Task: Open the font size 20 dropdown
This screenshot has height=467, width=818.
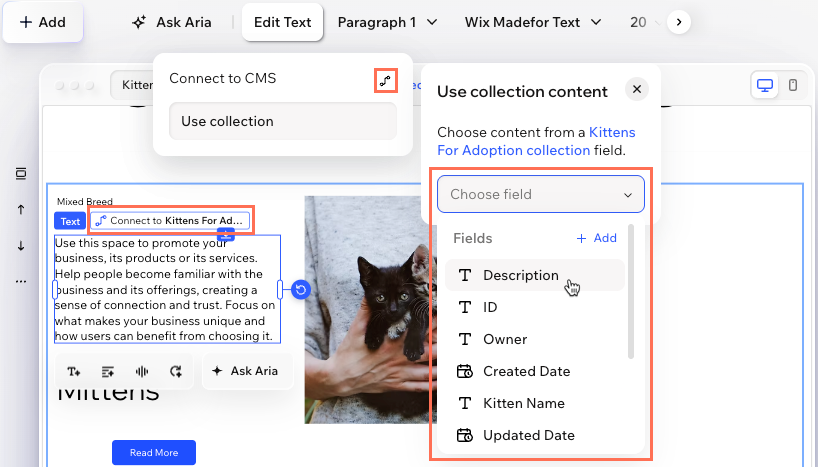Action: (645, 22)
